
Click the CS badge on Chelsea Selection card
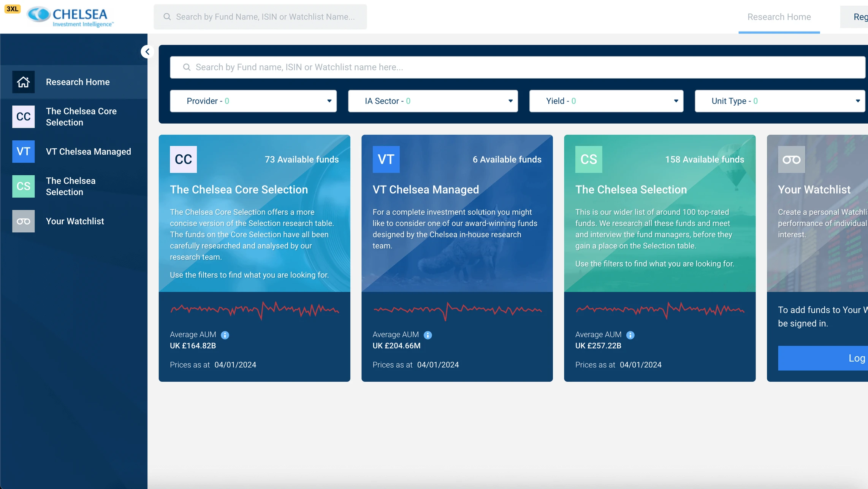point(589,159)
